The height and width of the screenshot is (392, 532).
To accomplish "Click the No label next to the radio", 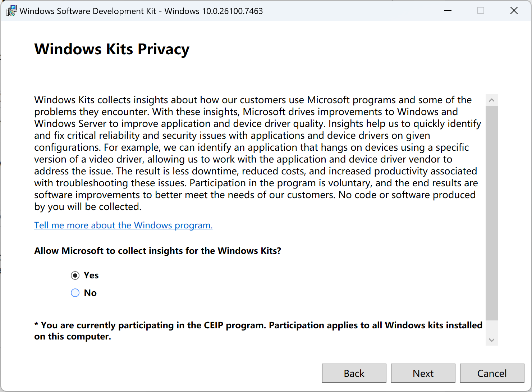I will (x=90, y=293).
